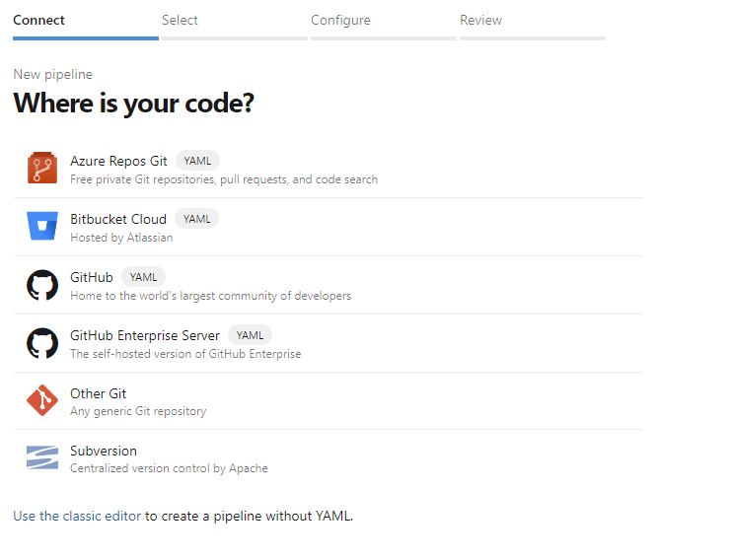
Task: Open the 'Use the classic editor' link
Action: pos(77,516)
